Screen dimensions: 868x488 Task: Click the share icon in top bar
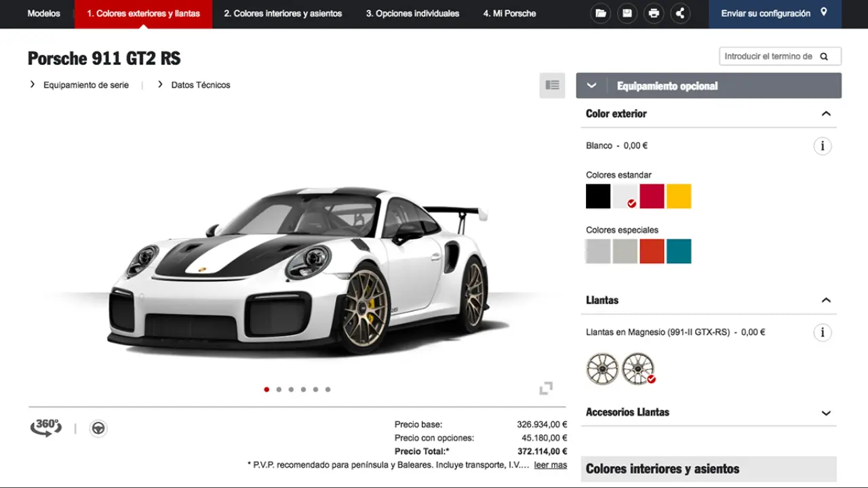679,14
